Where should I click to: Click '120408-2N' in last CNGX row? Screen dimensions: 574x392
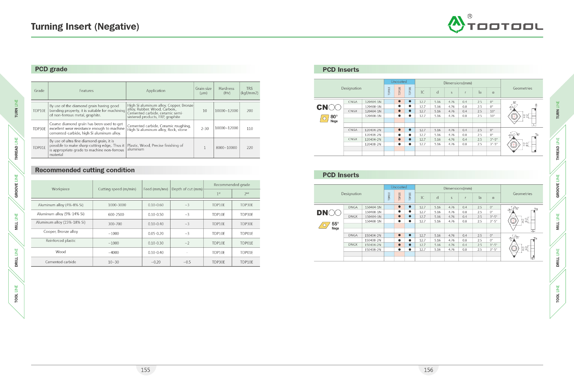(x=373, y=144)
